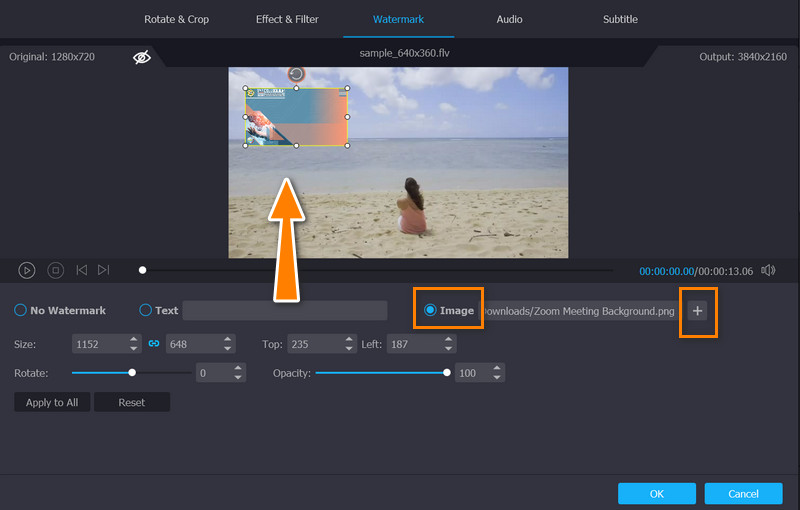Viewport: 800px width, 510px height.
Task: Decrease the Top position value with down arrow
Action: tap(349, 348)
